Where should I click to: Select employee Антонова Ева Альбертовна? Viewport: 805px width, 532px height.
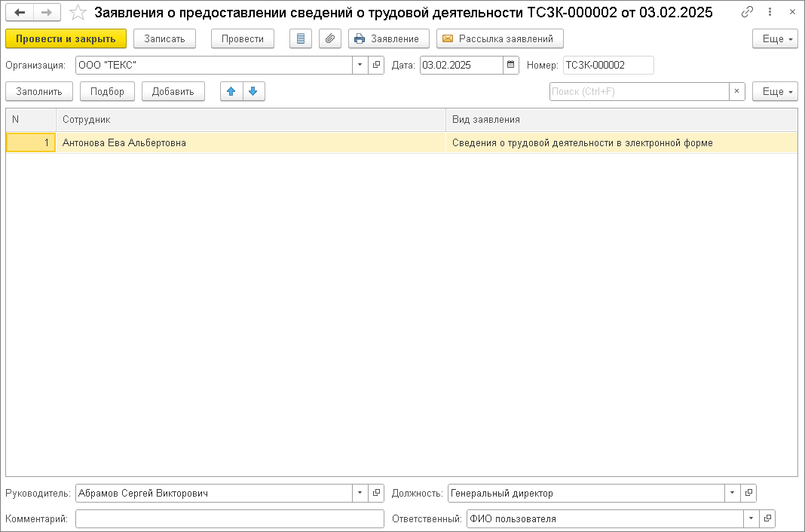(x=251, y=142)
